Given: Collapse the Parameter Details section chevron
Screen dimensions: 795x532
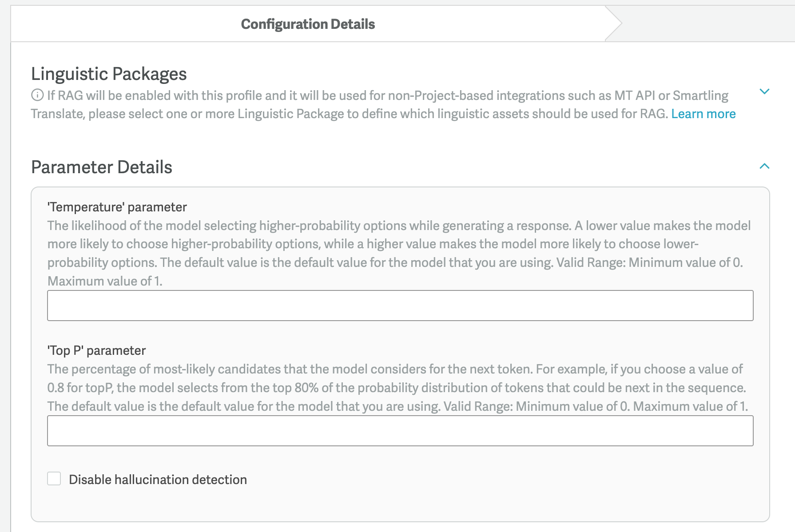Looking at the screenshot, I should 764,166.
